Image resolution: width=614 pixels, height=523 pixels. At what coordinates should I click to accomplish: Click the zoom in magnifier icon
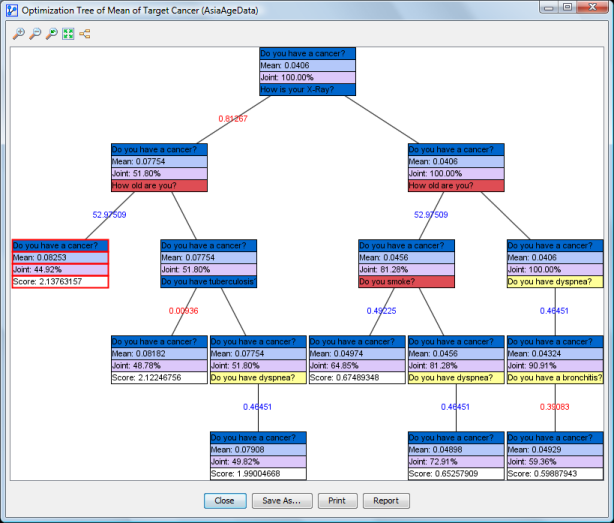20,34
